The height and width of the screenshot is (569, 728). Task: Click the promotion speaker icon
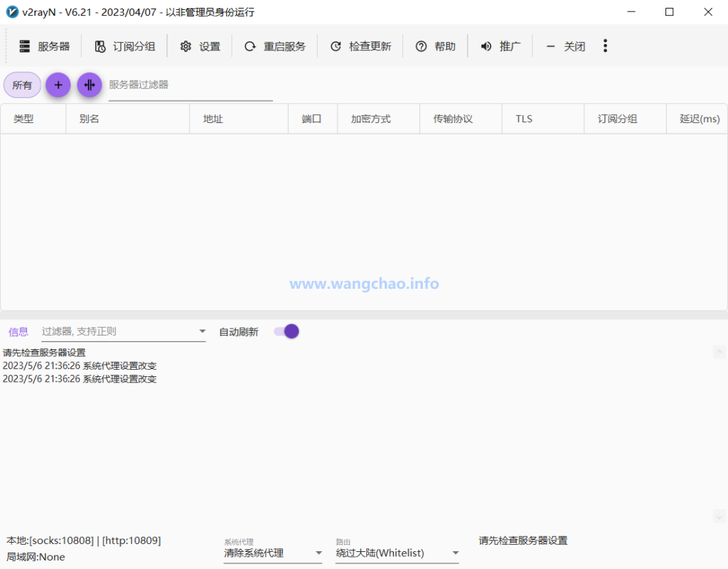point(486,46)
